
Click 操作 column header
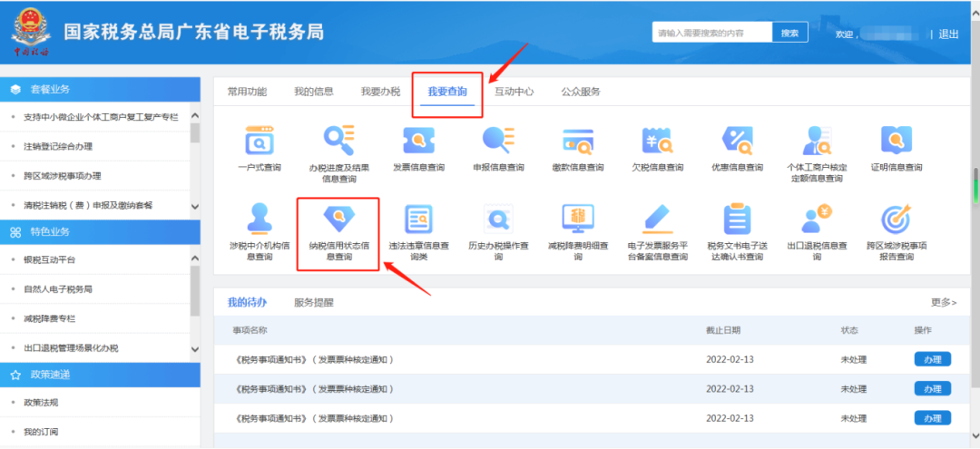(x=923, y=330)
